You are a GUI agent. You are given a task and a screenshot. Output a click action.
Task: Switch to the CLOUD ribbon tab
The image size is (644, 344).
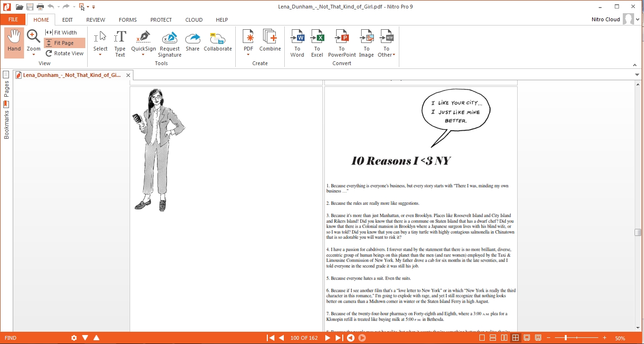tap(194, 20)
